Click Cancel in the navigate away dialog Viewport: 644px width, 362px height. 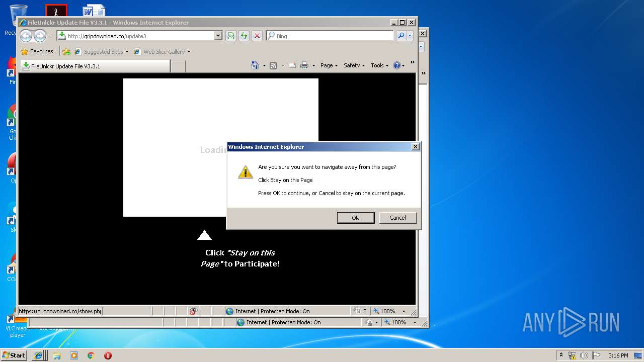point(397,218)
